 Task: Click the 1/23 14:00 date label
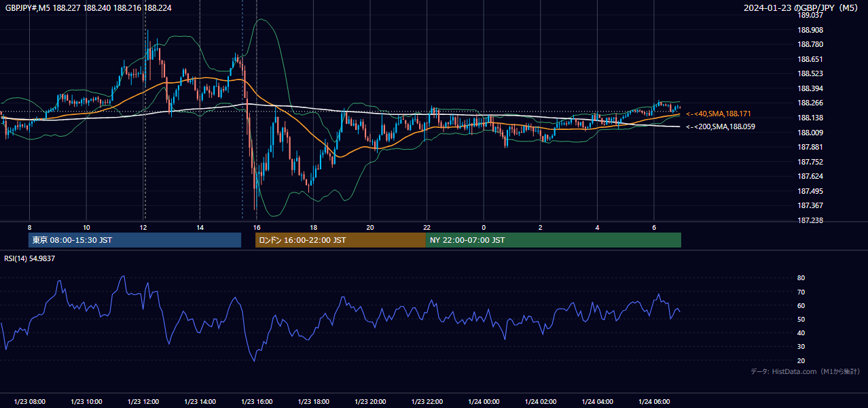coord(200,402)
